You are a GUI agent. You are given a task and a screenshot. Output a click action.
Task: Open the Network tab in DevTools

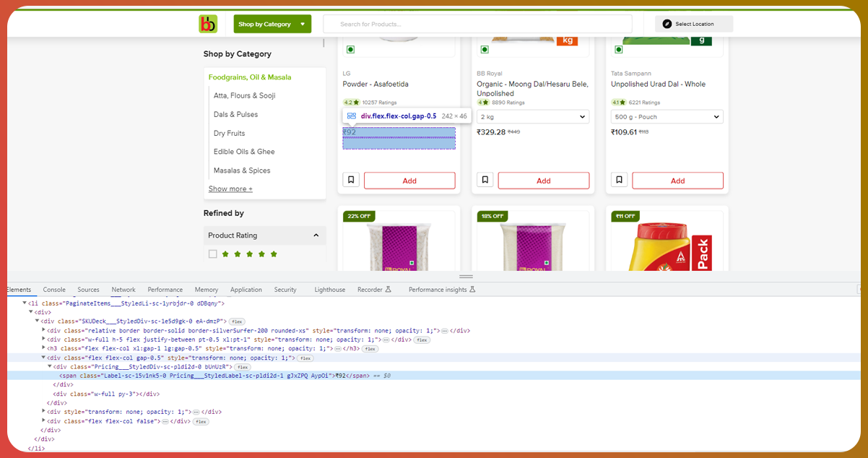123,290
